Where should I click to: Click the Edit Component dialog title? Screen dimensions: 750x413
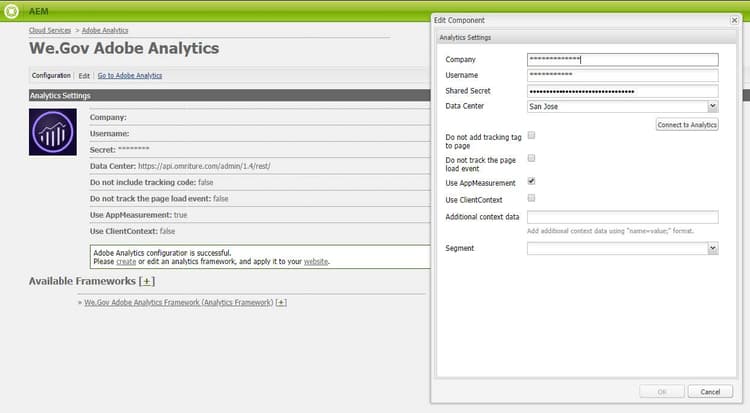pos(459,20)
